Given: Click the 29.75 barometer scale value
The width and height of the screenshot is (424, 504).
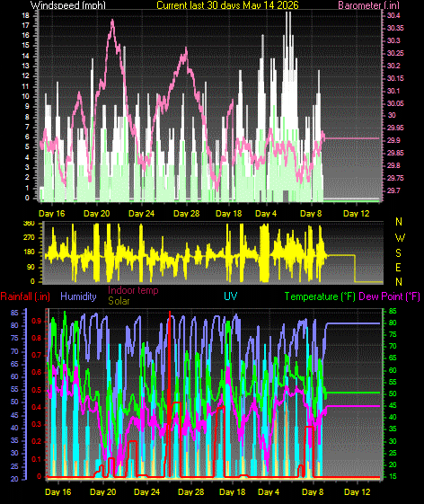Looking at the screenshot, I should pyautogui.click(x=395, y=178).
